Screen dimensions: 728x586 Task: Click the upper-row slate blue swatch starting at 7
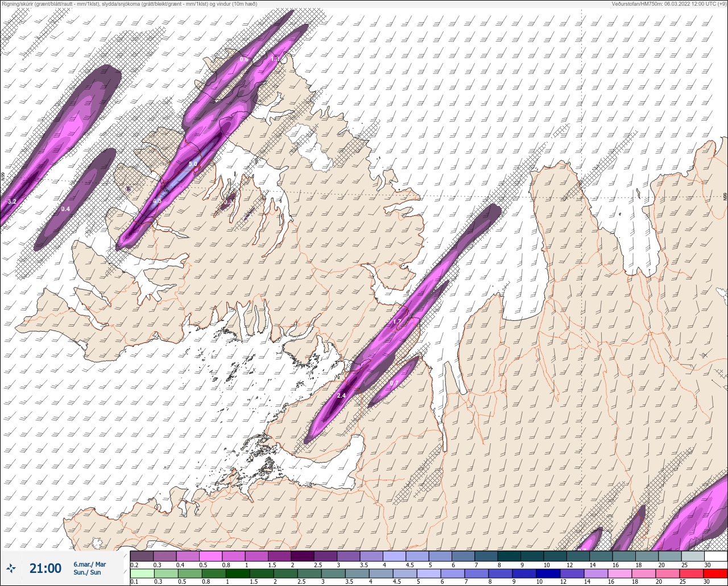coord(486,556)
